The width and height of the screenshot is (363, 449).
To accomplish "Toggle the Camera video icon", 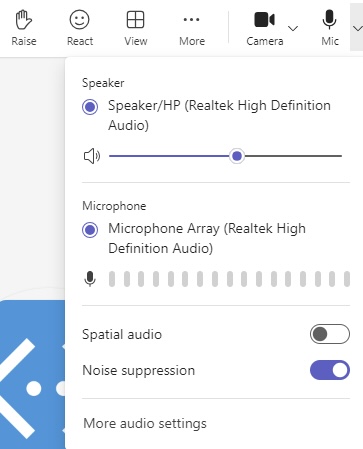I will [264, 20].
